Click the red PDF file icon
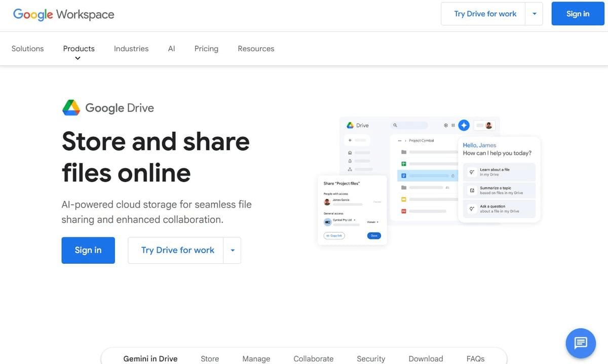 click(403, 211)
